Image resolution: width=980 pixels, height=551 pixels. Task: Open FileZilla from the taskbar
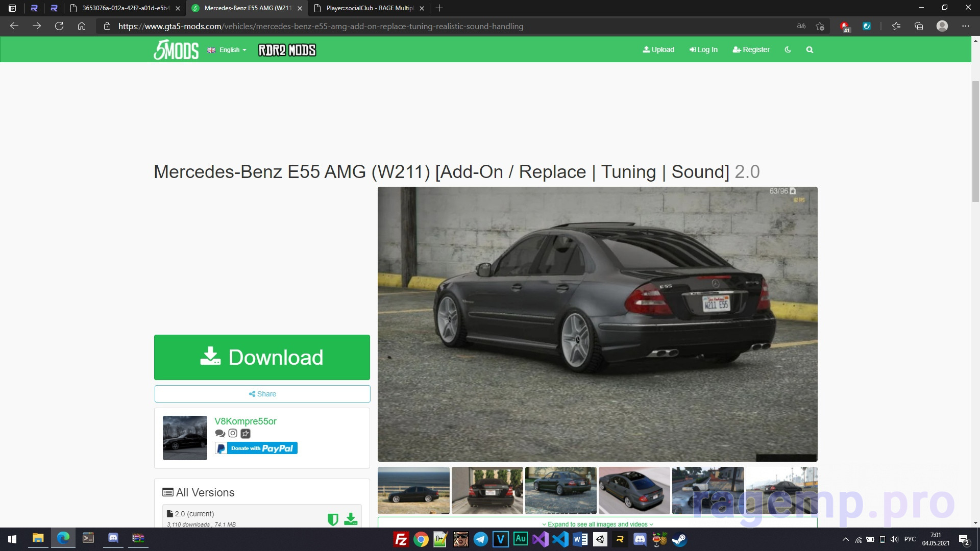tap(401, 539)
